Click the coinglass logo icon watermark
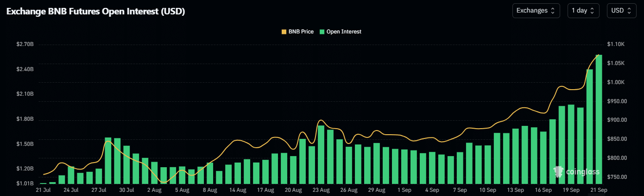This screenshot has width=644, height=196. tap(559, 171)
